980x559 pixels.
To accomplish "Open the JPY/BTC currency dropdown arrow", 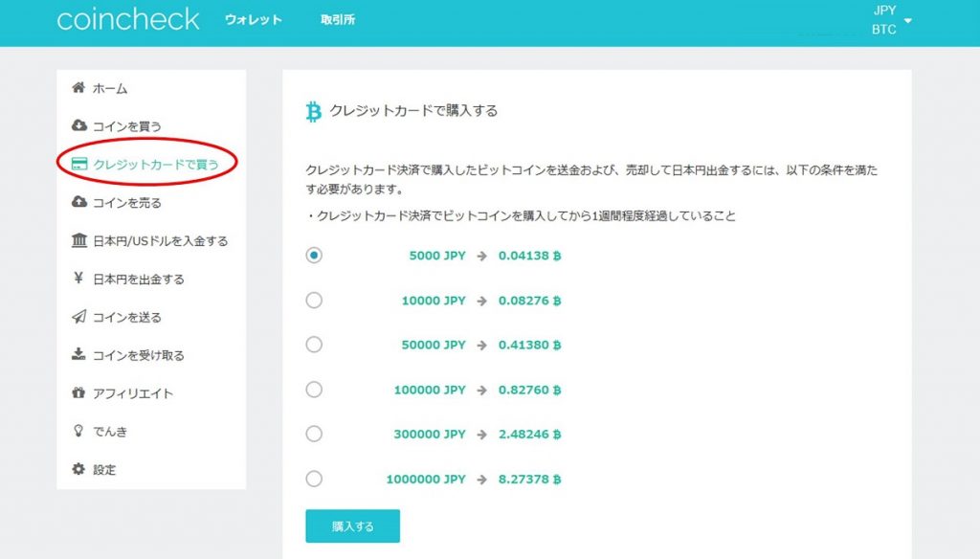I will (908, 21).
